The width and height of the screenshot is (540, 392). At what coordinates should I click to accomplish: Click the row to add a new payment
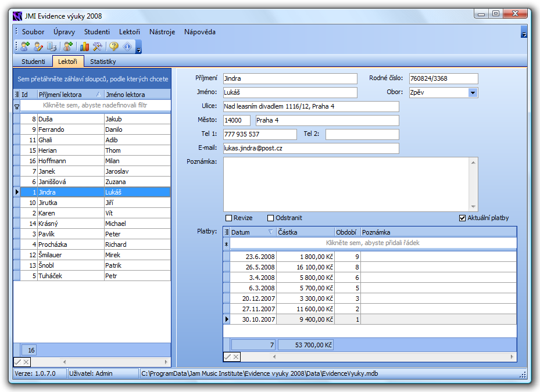[373, 243]
